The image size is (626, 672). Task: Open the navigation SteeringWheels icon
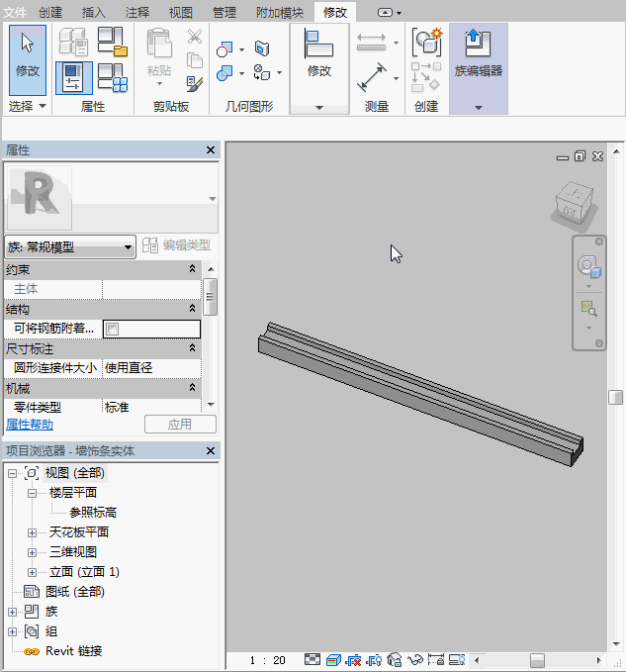tap(588, 266)
